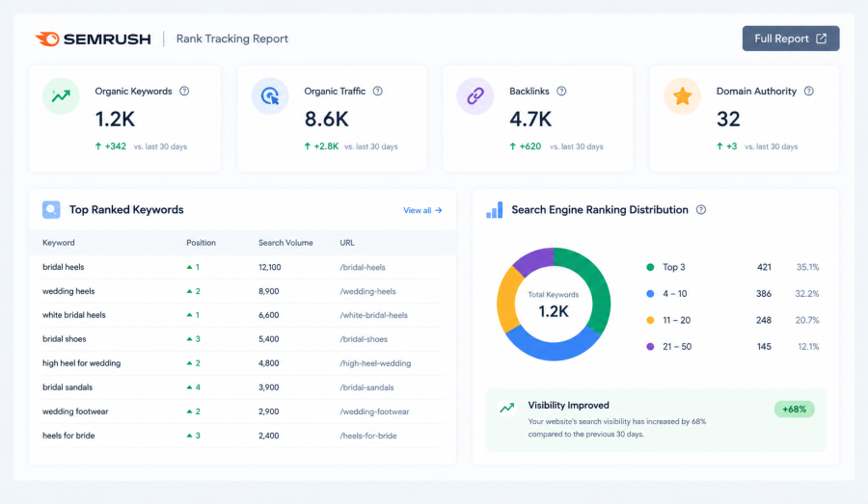Image resolution: width=868 pixels, height=504 pixels.
Task: Sort by Search Volume column header
Action: tap(285, 243)
